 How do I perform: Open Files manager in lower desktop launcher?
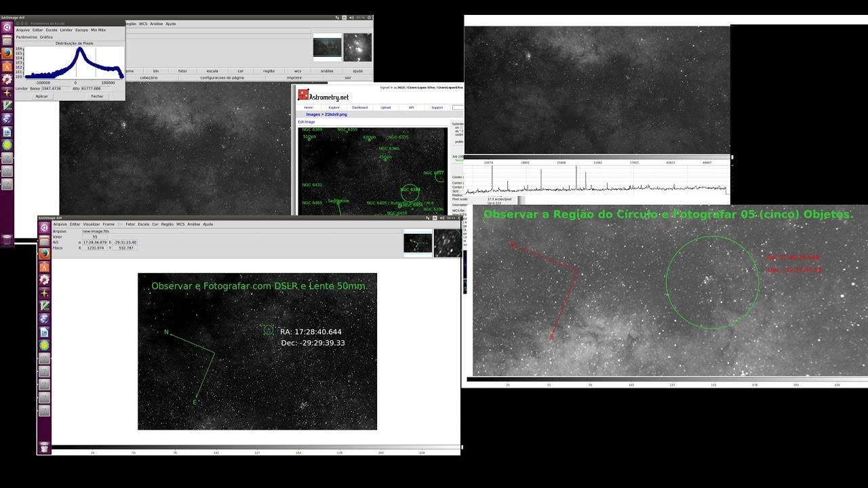pyautogui.click(x=44, y=240)
